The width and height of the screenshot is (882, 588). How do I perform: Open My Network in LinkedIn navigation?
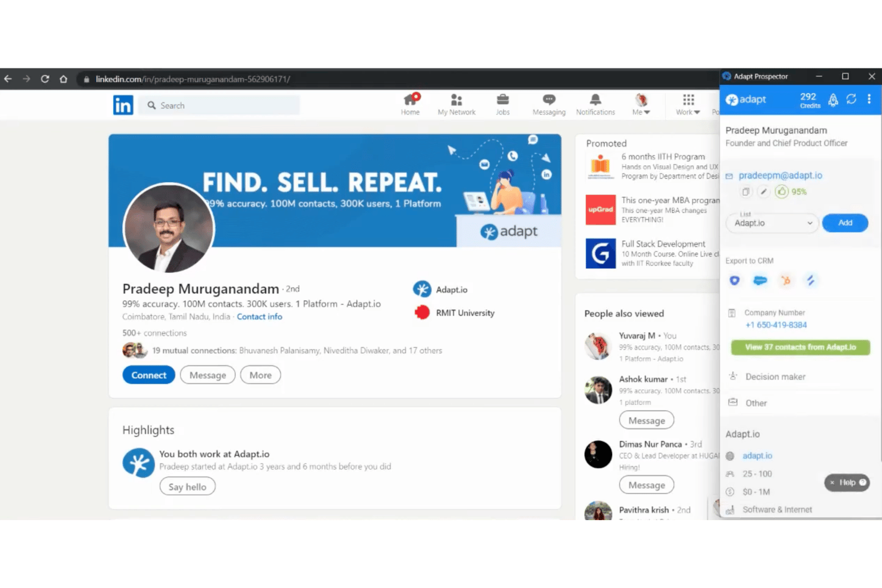pyautogui.click(x=456, y=104)
